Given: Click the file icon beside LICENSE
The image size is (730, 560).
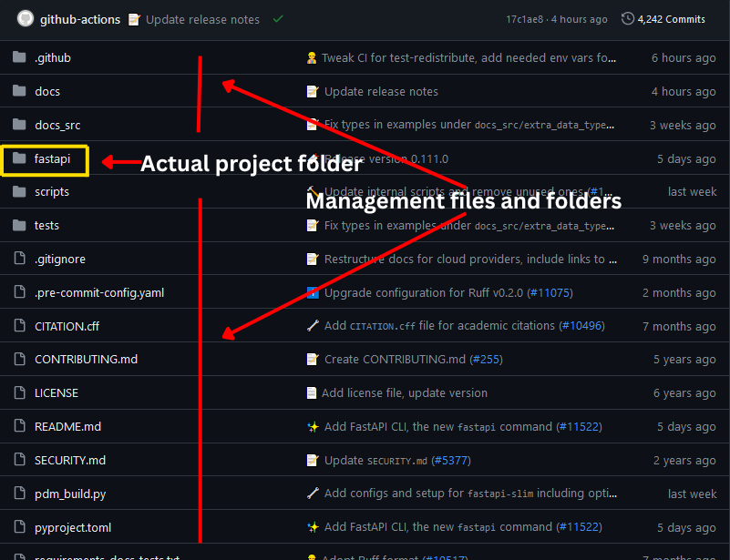Looking at the screenshot, I should pyautogui.click(x=19, y=392).
